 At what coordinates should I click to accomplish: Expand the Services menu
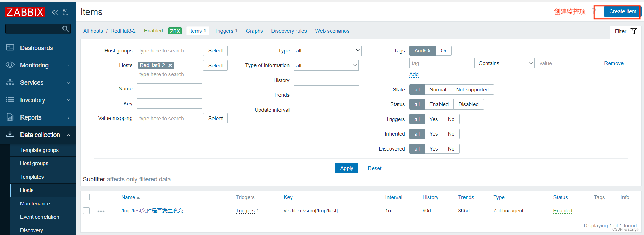pyautogui.click(x=68, y=83)
